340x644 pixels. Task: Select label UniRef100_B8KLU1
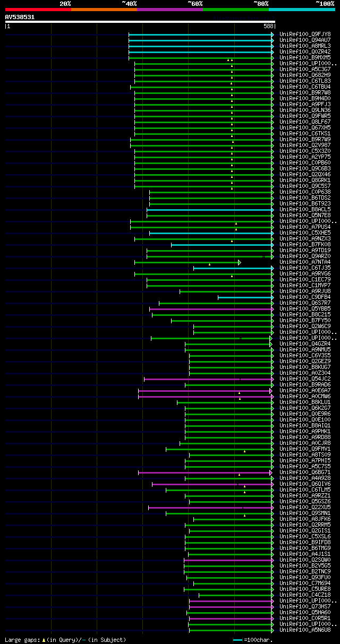click(x=305, y=402)
